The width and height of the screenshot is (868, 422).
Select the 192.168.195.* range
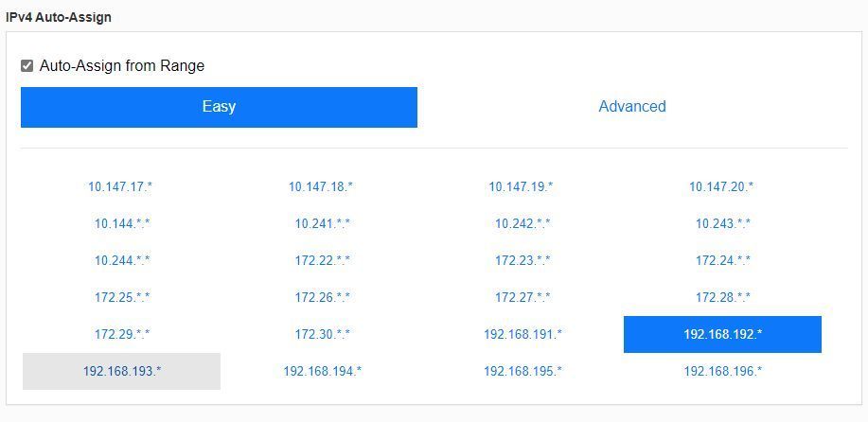tap(523, 371)
